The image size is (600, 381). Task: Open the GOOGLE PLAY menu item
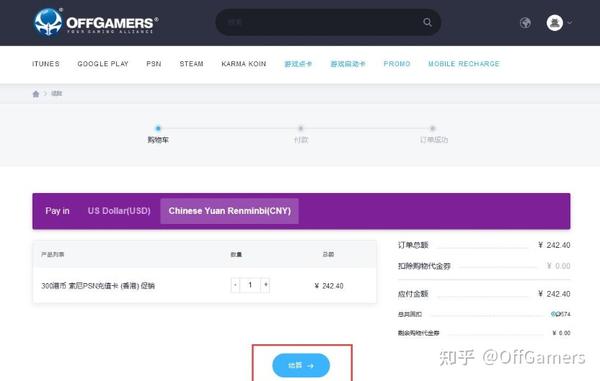(103, 64)
